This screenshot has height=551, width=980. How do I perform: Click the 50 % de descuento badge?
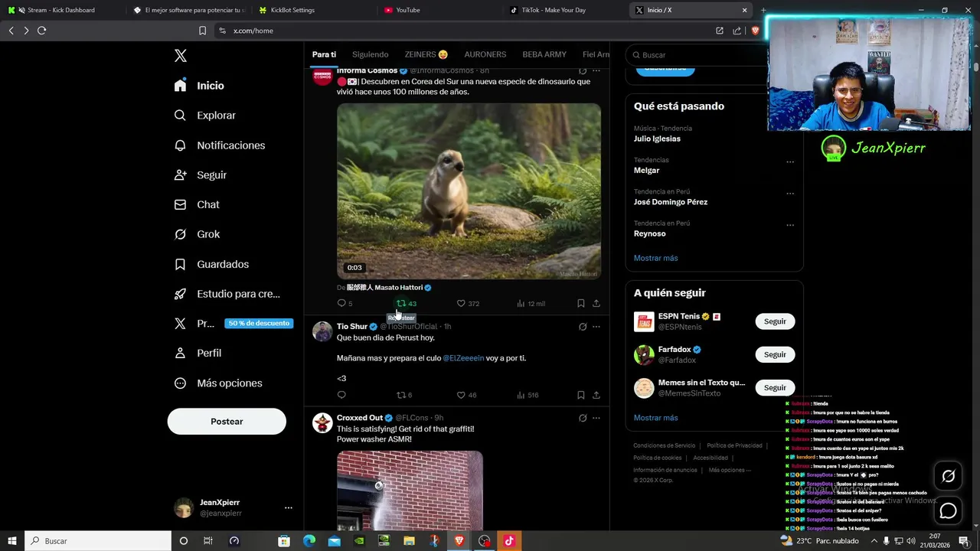[259, 324]
